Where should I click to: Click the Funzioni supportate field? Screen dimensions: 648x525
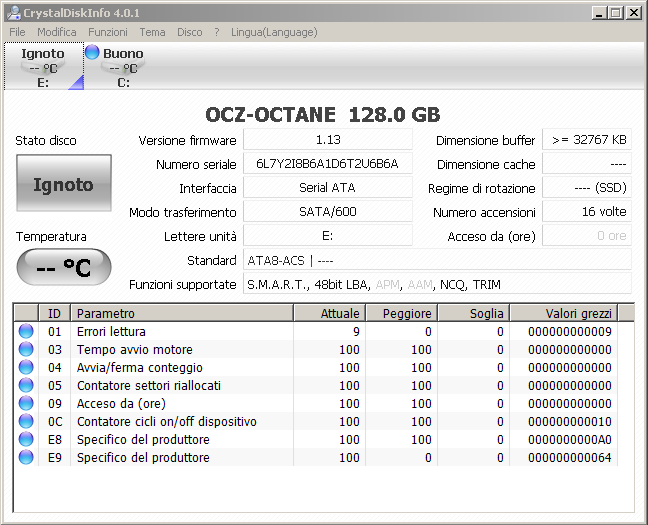[x=437, y=284]
